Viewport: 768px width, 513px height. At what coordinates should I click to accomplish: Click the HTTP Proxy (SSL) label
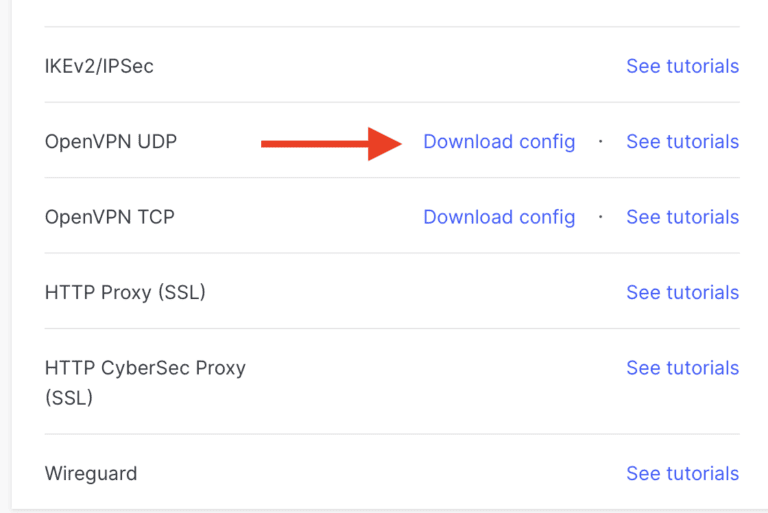pyautogui.click(x=125, y=293)
